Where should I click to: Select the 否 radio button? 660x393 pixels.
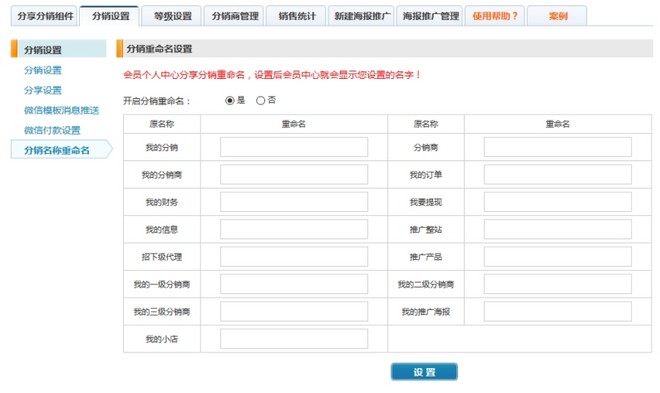[261, 101]
